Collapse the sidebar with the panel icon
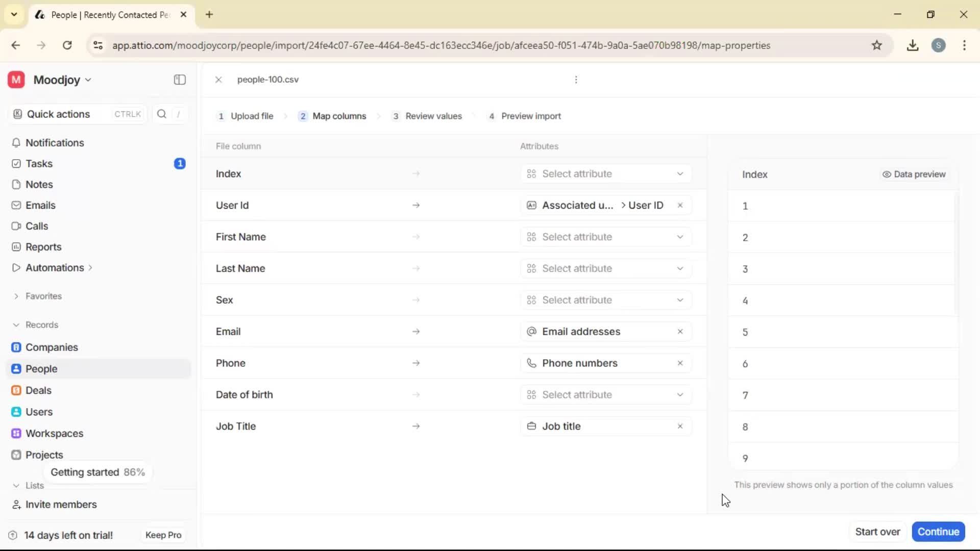The width and height of the screenshot is (980, 551). (179, 80)
